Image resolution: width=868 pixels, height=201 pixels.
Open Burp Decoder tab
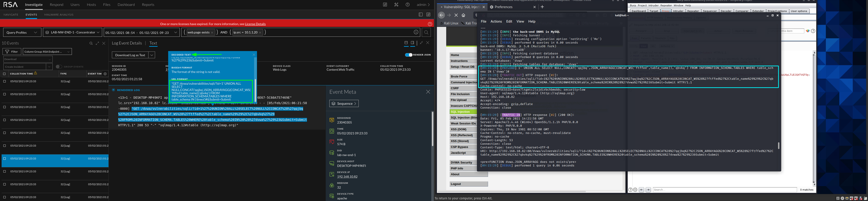[726, 11]
